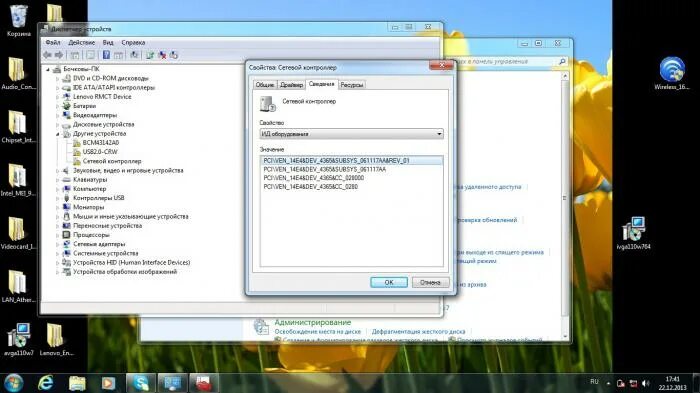Open the Вид menu
700x393 pixels.
[108, 42]
